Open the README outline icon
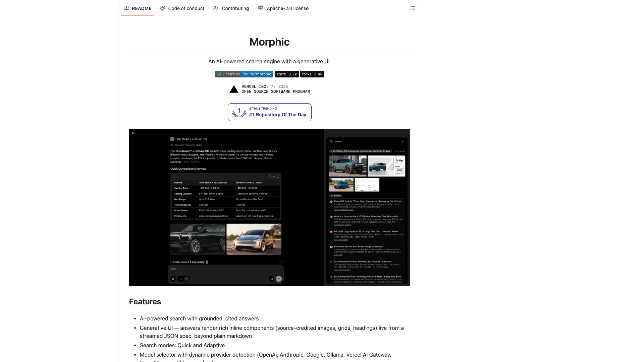 pos(413,8)
